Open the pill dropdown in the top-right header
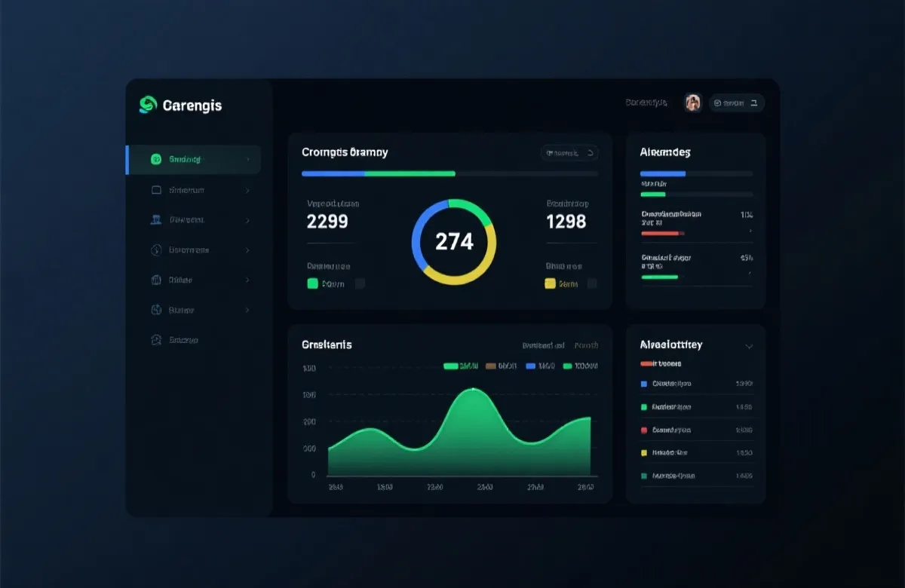The width and height of the screenshot is (905, 588). click(737, 103)
